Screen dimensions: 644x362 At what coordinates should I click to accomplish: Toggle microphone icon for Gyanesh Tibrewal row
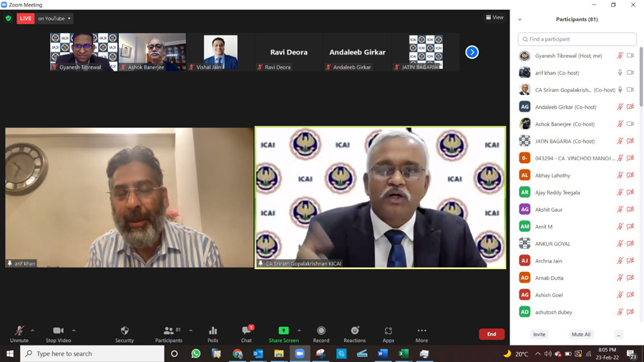point(620,55)
